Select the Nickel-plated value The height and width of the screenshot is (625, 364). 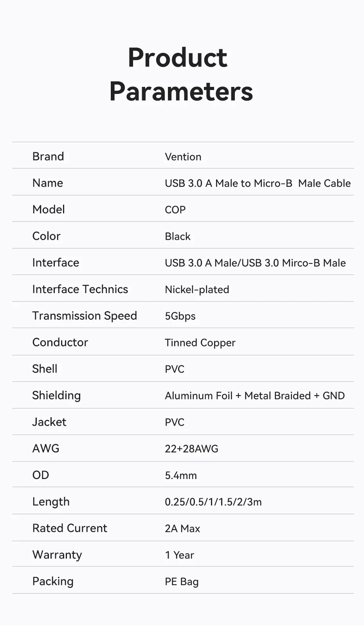pyautogui.click(x=197, y=290)
